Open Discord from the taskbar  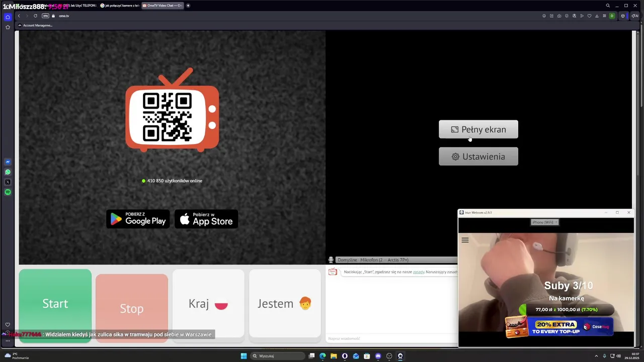[x=378, y=356]
